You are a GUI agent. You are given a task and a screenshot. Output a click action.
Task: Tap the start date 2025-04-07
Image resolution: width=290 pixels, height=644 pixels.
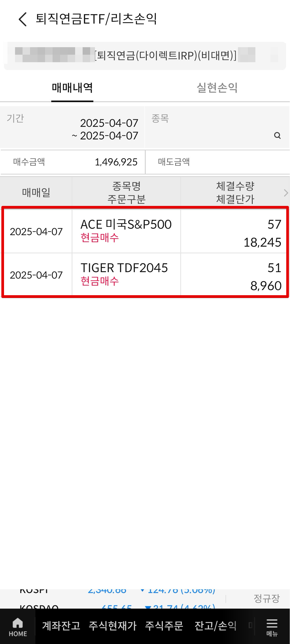pyautogui.click(x=109, y=123)
